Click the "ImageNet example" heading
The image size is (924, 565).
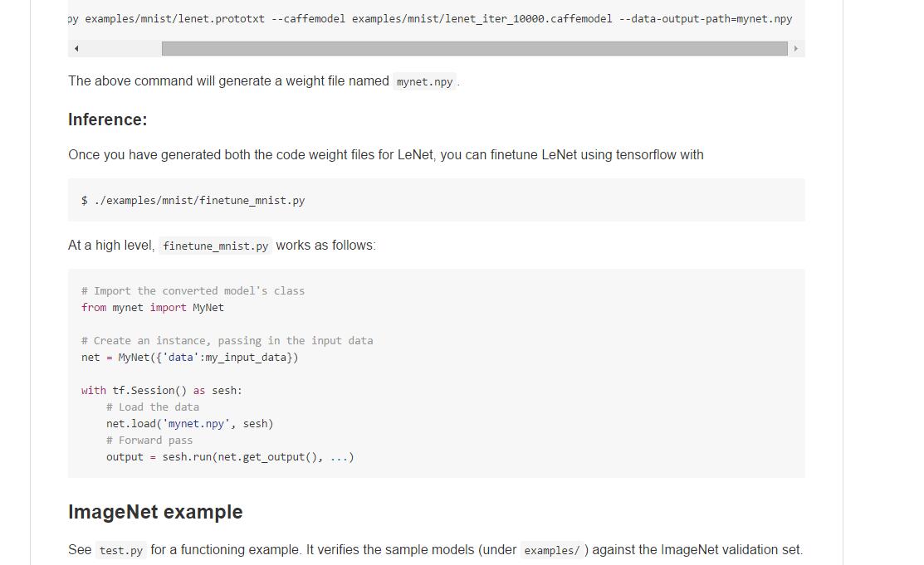point(155,512)
